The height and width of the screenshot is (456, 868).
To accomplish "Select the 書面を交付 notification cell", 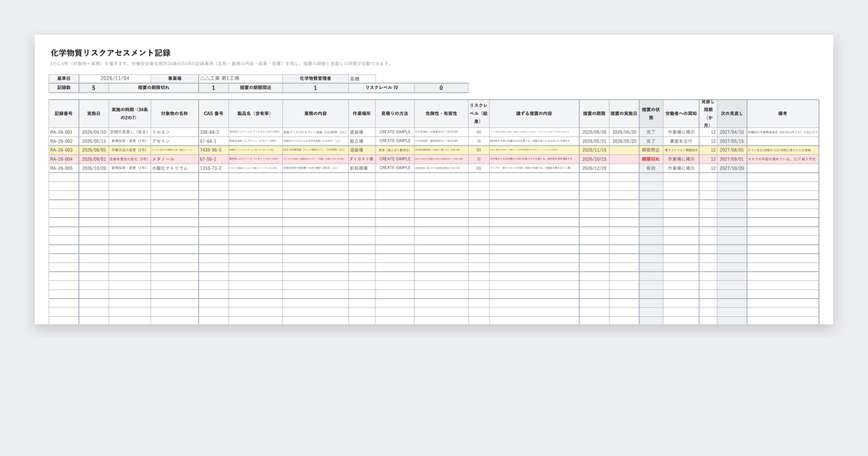I will pos(681,141).
